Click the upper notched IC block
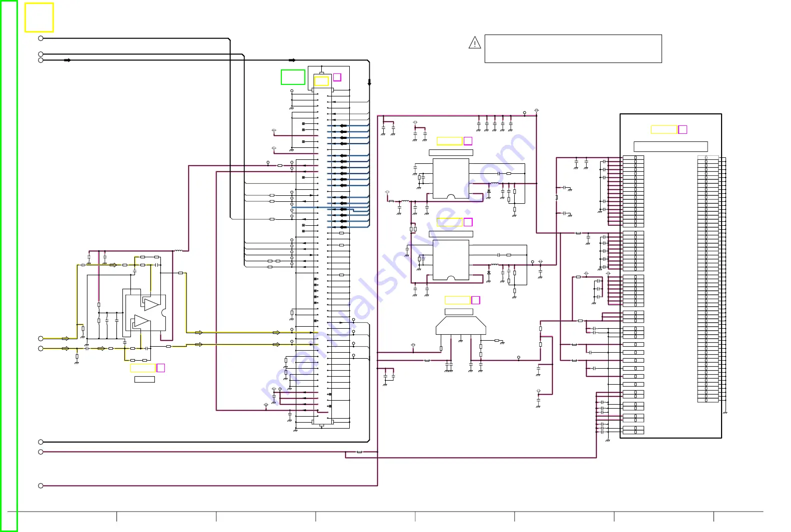 451,179
